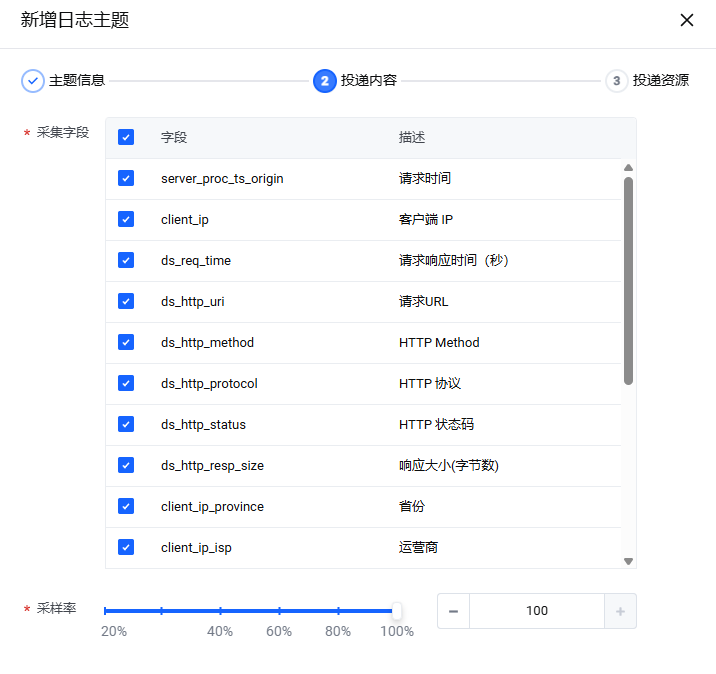Deselect the ds_http_uri checkbox
Image resolution: width=716 pixels, height=674 pixels.
point(126,301)
